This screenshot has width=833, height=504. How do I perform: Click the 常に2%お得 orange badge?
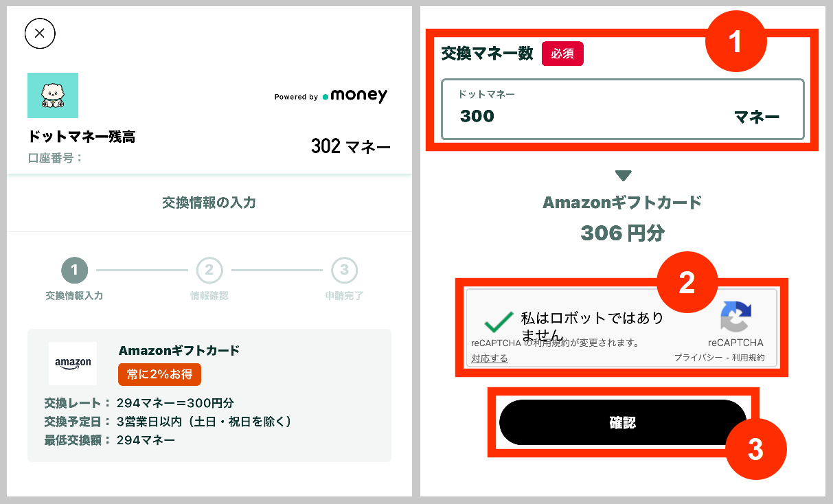[159, 374]
